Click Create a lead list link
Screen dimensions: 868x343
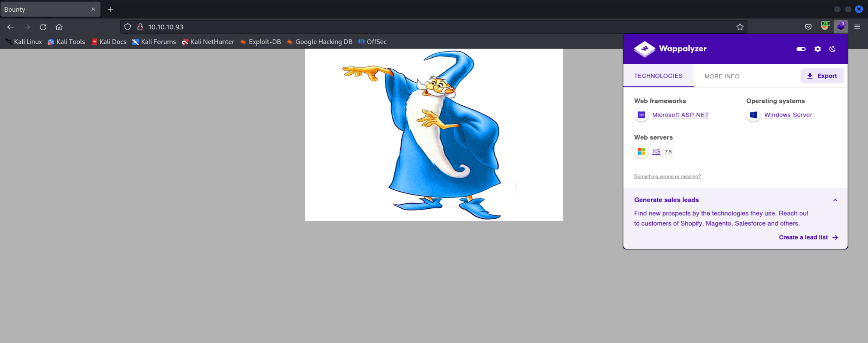pyautogui.click(x=808, y=237)
